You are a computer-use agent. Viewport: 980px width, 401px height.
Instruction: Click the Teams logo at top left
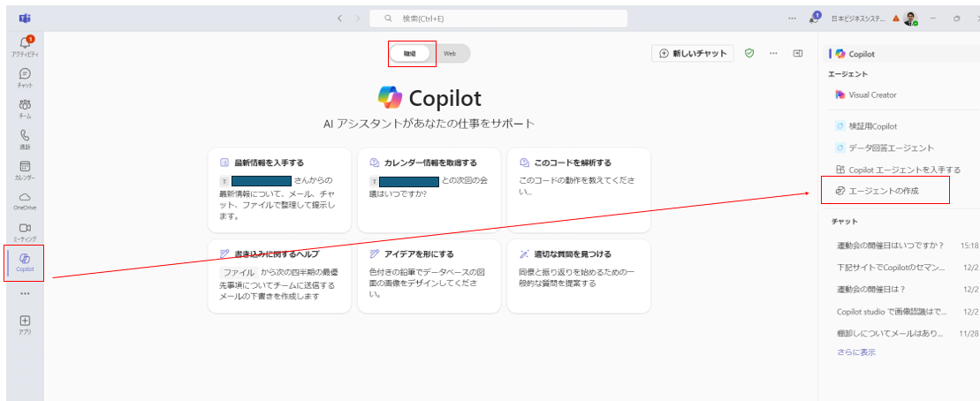click(x=25, y=19)
